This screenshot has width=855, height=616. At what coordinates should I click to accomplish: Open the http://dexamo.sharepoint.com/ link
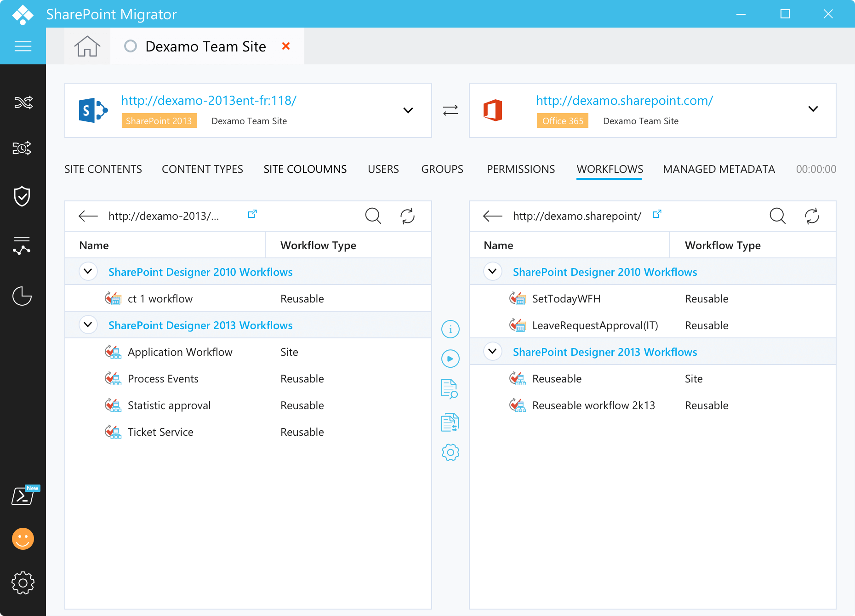tap(624, 100)
